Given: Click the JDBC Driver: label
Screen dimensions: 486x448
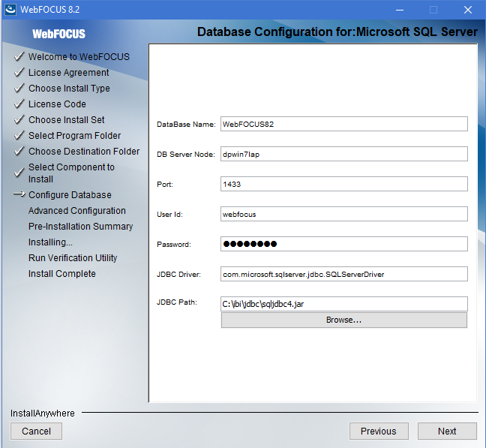Looking at the screenshot, I should point(178,275).
